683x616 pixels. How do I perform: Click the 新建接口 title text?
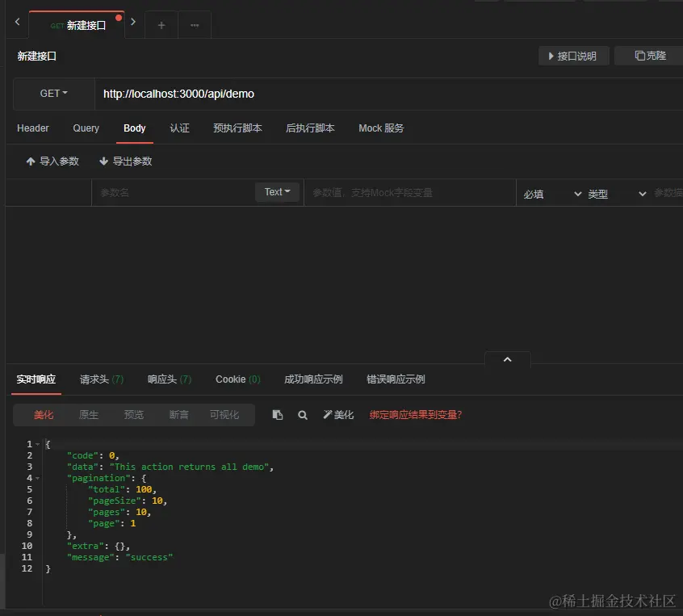point(36,57)
